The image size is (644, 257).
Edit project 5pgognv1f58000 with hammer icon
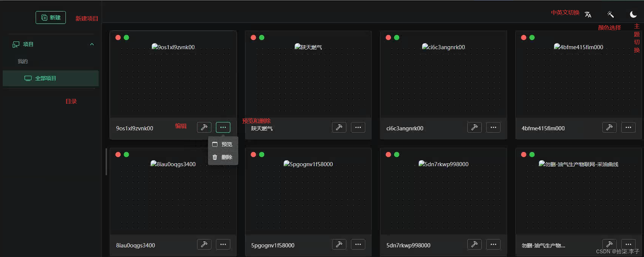pyautogui.click(x=339, y=244)
